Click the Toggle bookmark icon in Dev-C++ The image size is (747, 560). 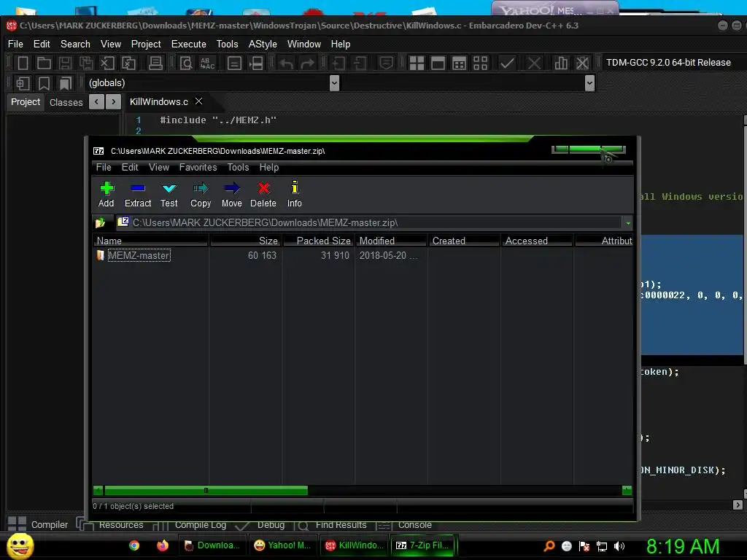pos(44,83)
